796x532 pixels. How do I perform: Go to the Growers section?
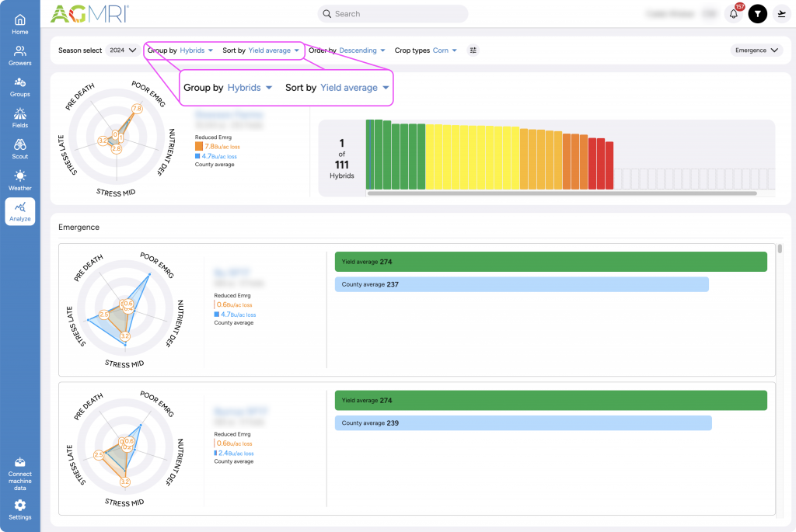click(x=19, y=56)
